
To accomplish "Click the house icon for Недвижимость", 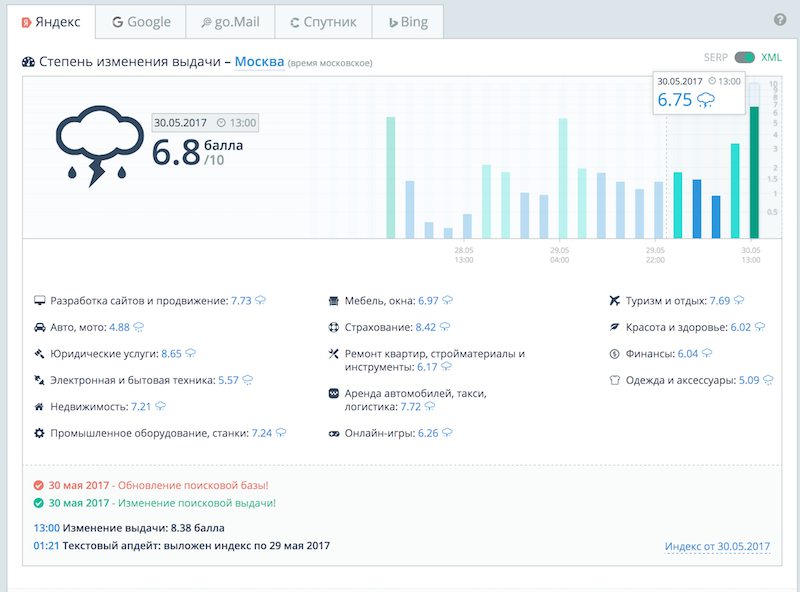I will 40,407.
